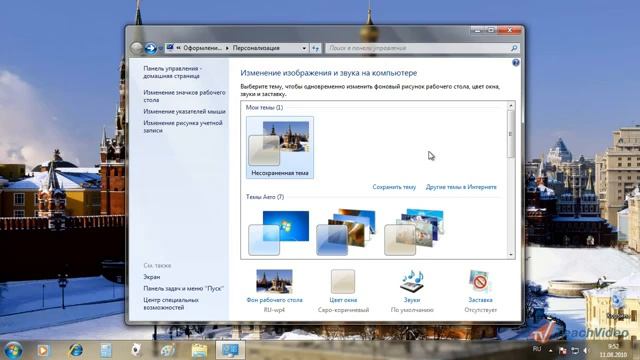The width and height of the screenshot is (640, 360).
Task: Open Звуки settings icon
Action: (x=412, y=281)
